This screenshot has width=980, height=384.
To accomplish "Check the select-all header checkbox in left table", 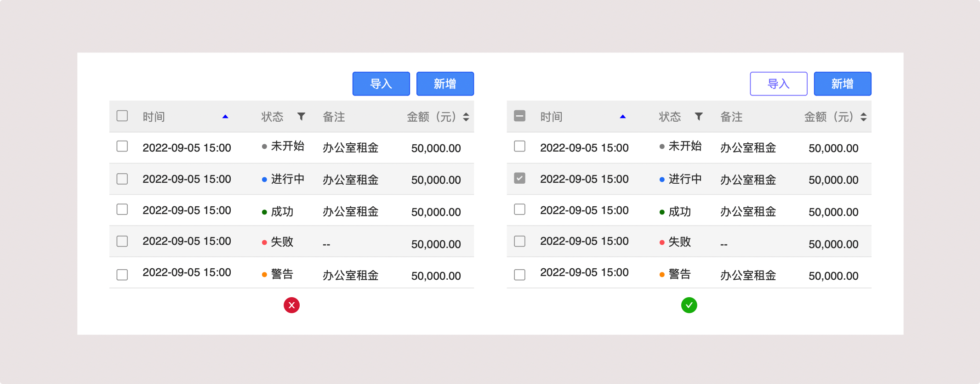I will [122, 116].
